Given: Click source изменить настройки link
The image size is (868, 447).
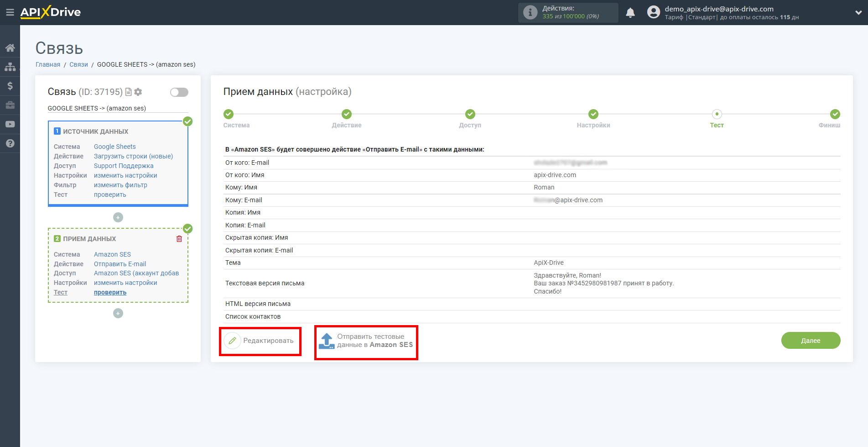Looking at the screenshot, I should tap(125, 175).
